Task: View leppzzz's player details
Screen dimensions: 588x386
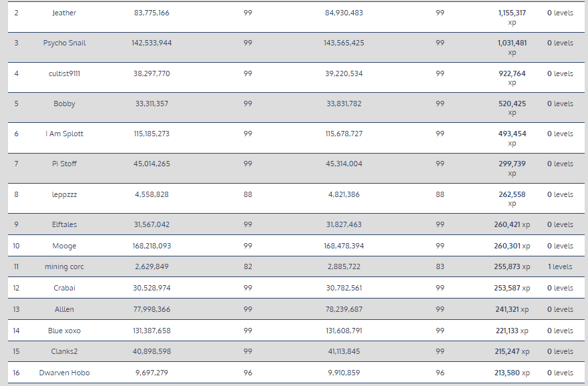Action: tap(64, 194)
